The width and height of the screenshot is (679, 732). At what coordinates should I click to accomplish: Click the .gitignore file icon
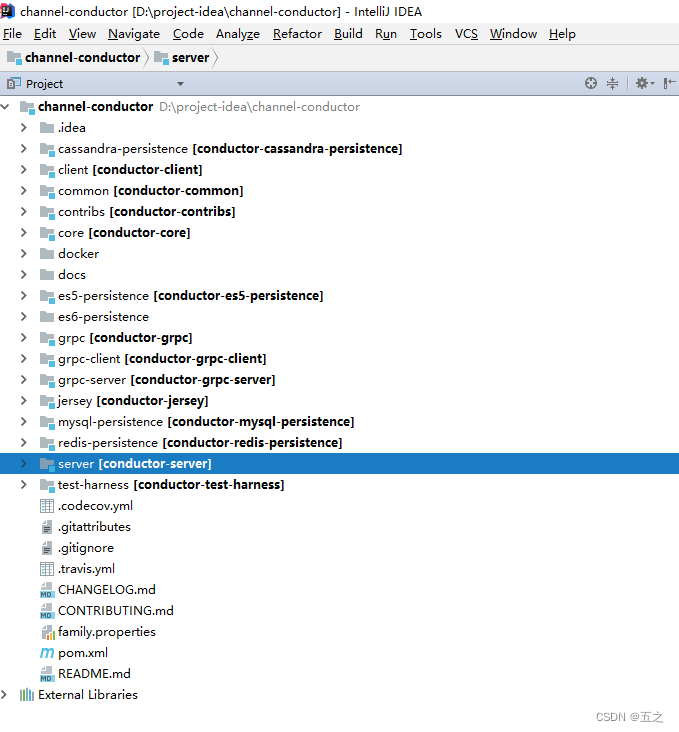[x=47, y=548]
